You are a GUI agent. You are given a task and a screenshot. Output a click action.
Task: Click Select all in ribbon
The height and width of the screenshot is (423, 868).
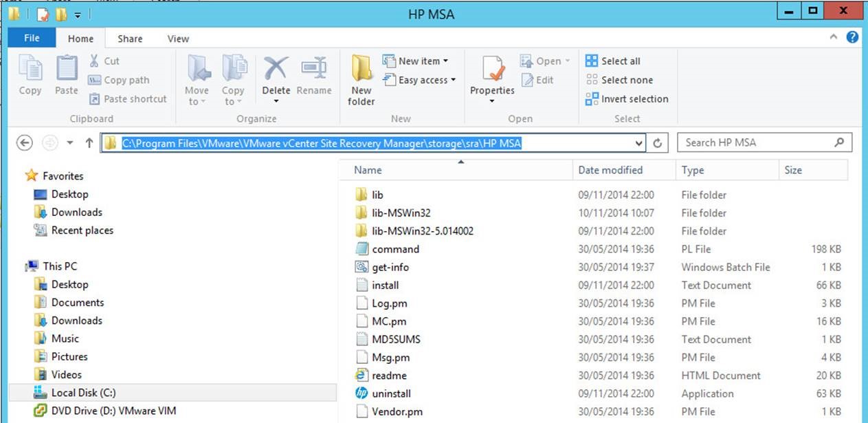613,61
